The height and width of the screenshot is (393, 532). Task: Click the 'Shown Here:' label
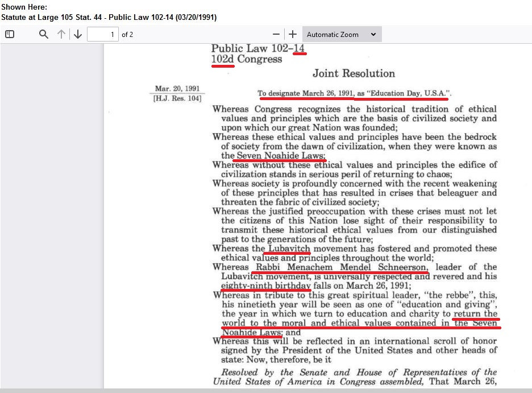click(x=24, y=7)
